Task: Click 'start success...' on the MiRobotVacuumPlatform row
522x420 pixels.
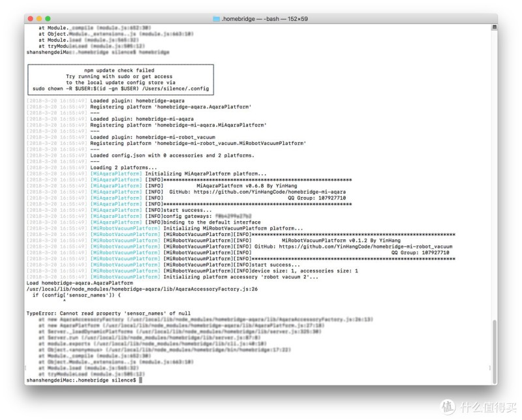Action: tap(275, 265)
